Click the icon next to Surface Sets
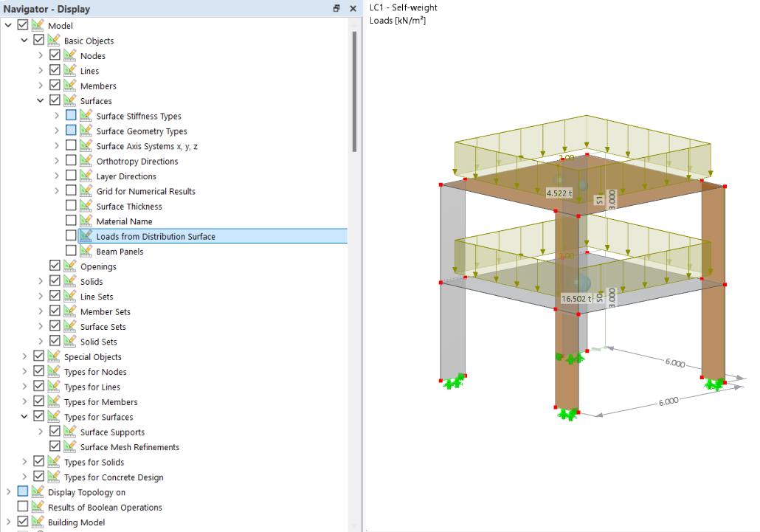Image resolution: width=760 pixels, height=532 pixels. tap(70, 325)
